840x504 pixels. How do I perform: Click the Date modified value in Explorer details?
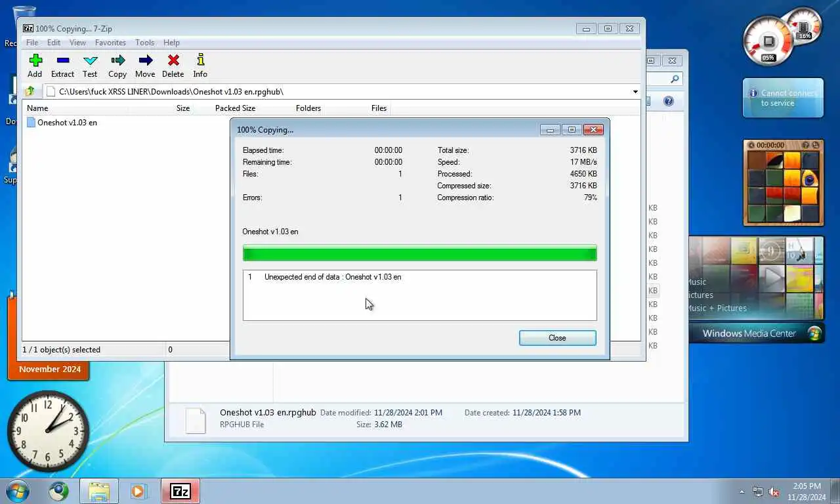coord(408,413)
